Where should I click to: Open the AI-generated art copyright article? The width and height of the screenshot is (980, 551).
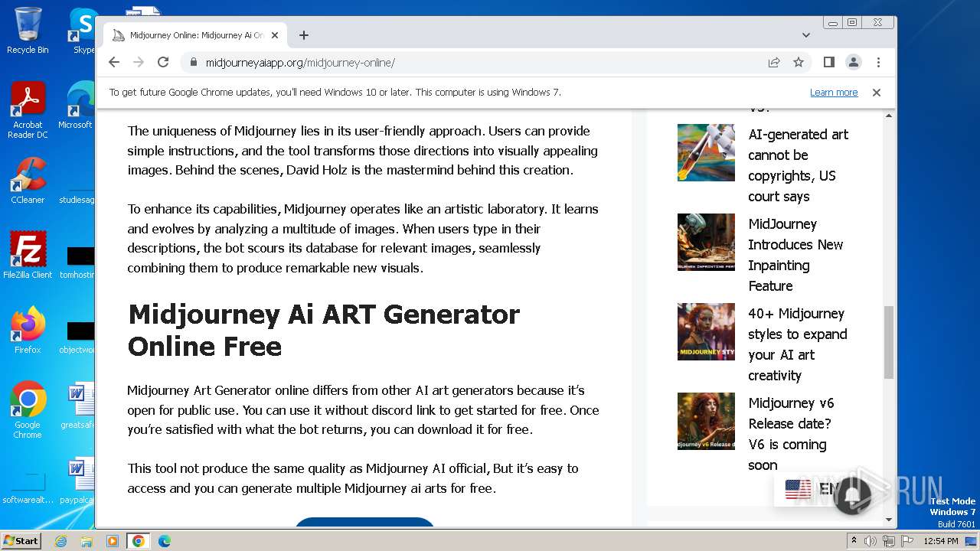(798, 165)
